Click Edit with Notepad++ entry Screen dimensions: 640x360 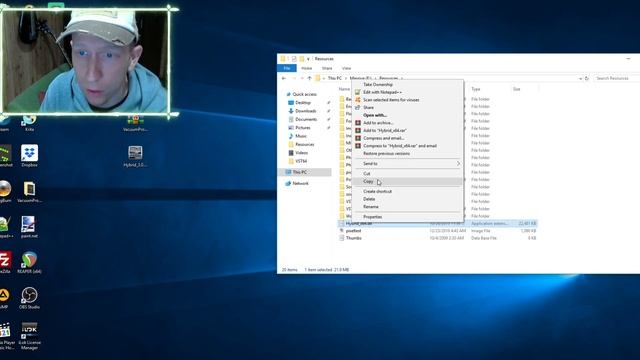tap(408, 92)
